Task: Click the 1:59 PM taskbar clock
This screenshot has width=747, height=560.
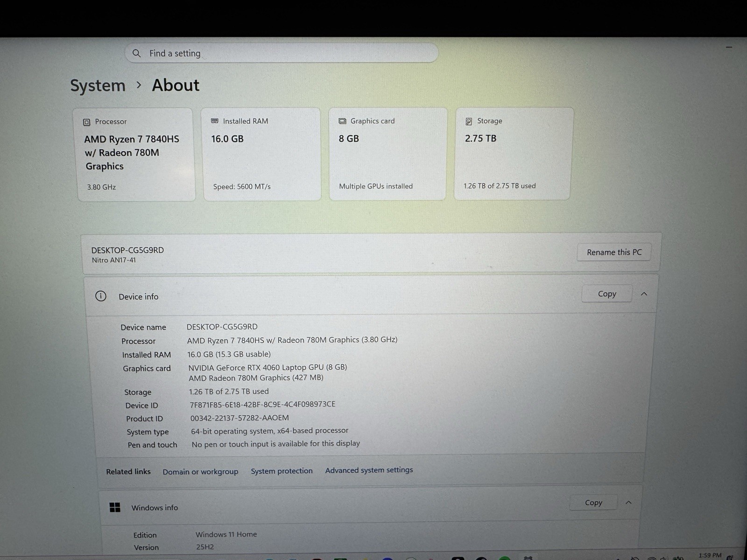Action: tap(710, 555)
